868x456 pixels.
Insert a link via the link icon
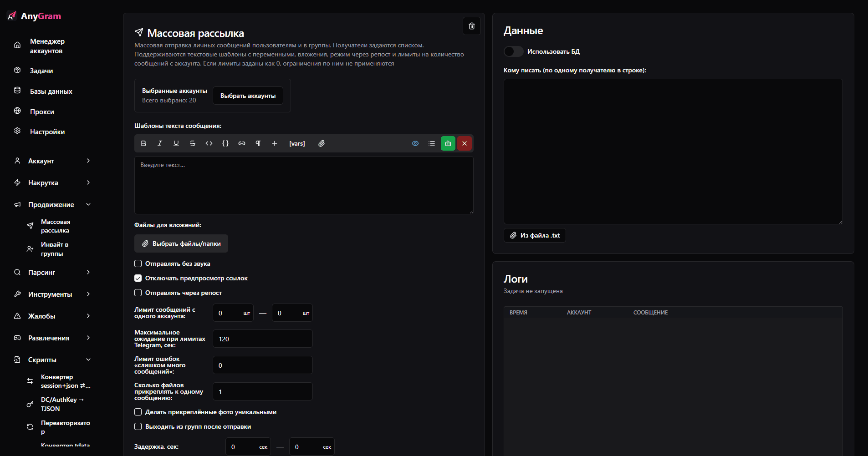[241, 143]
